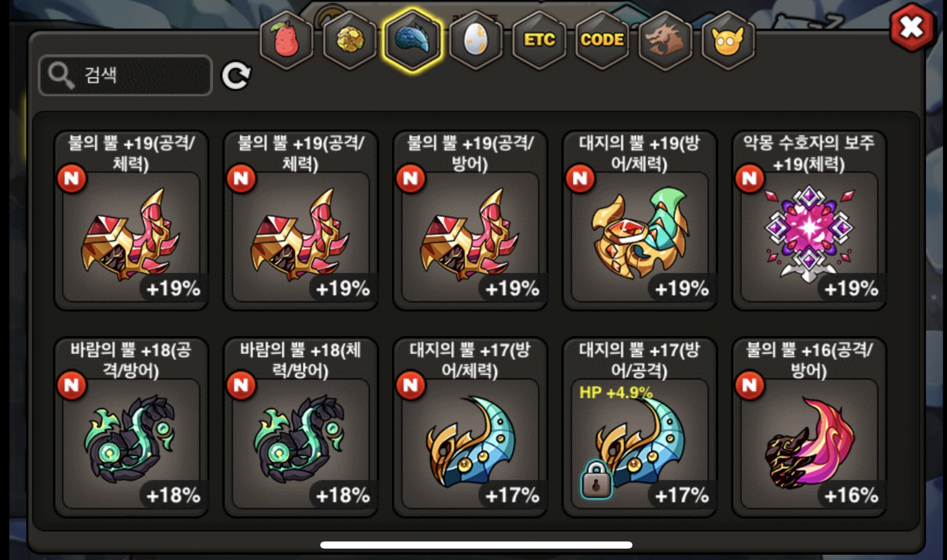This screenshot has height=560, width=947.
Task: Select 불의 뿔 +16(공격/방어) item
Action: click(809, 427)
